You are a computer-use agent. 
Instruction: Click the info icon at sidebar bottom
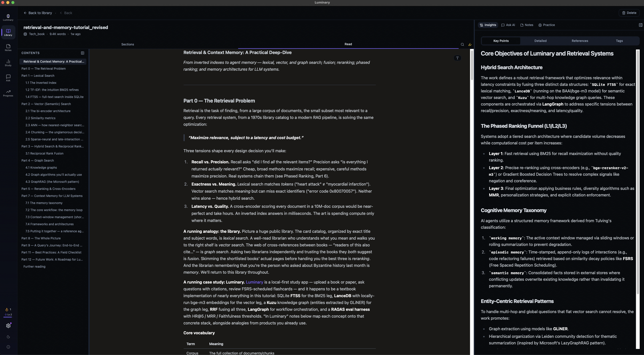coord(8,347)
